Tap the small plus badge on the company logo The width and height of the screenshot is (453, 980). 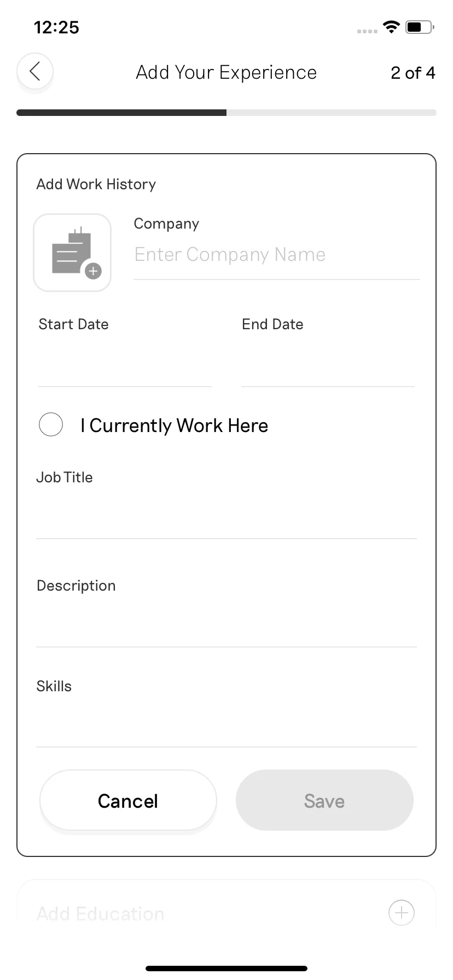point(94,271)
